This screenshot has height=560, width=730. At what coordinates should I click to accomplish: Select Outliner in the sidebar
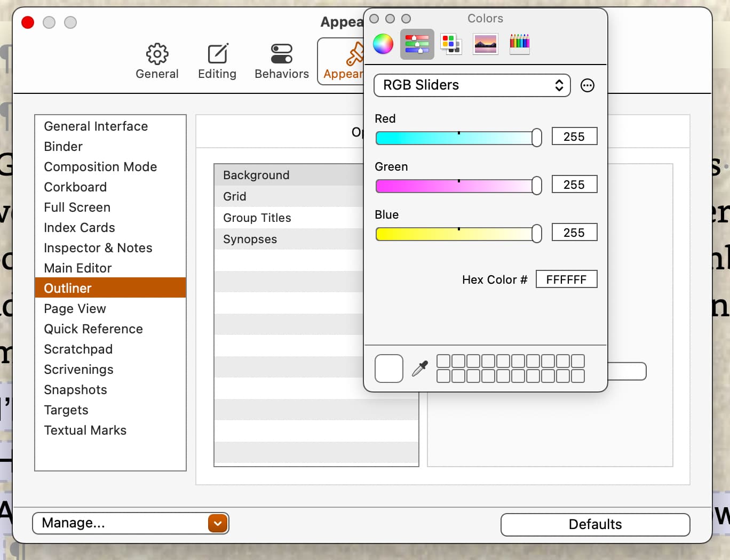pos(110,289)
